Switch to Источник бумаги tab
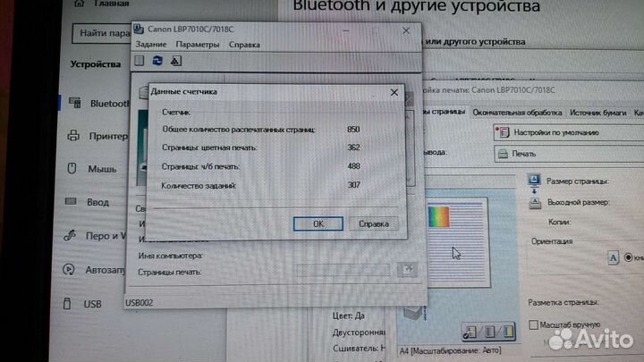The image size is (644, 362). click(x=598, y=113)
